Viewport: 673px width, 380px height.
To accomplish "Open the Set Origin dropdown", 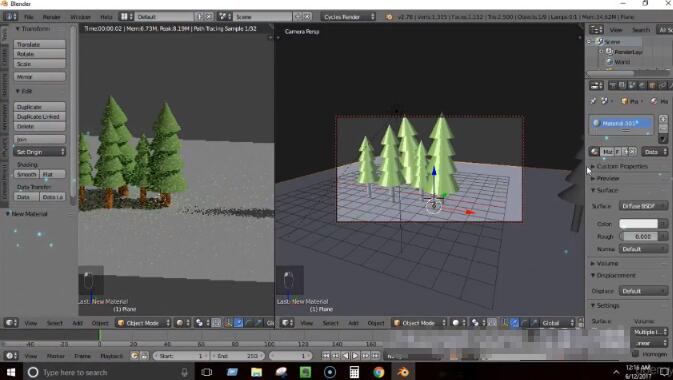I will (x=39, y=152).
